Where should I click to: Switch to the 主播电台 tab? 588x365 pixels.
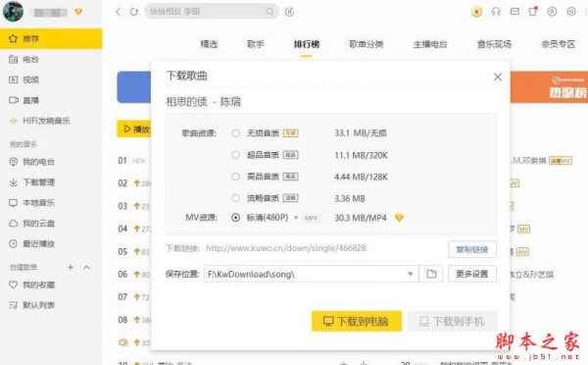430,44
